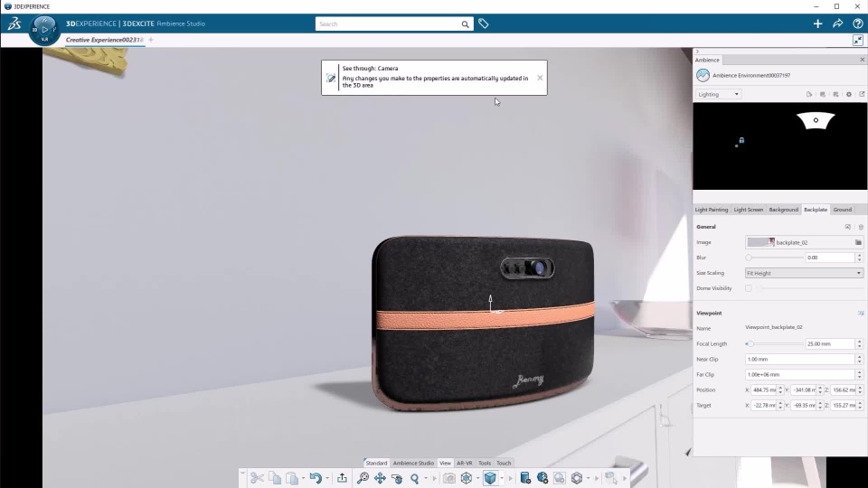Select the Pan tool with four arrows
Viewport: 868px width, 488px height.
(380, 478)
